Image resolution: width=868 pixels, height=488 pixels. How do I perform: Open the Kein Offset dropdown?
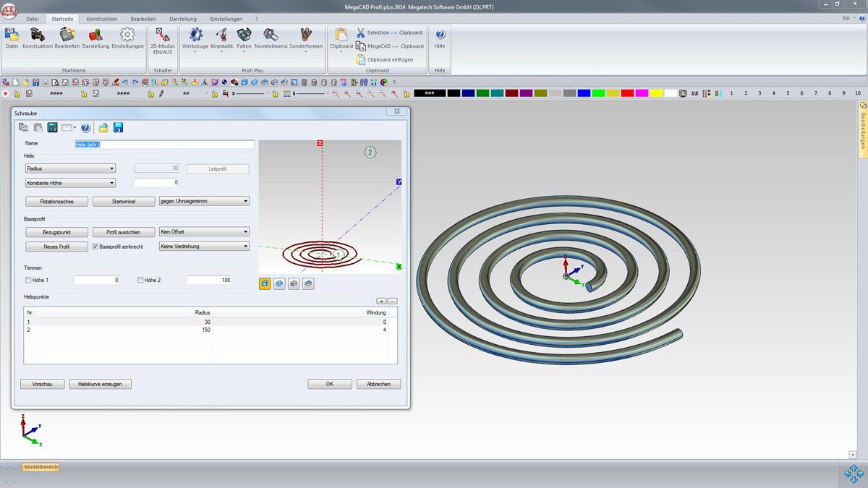tap(204, 232)
